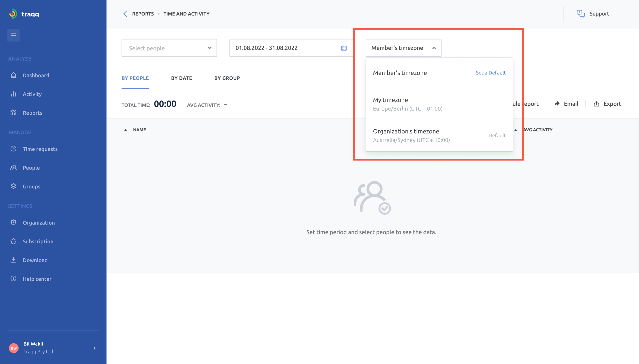
Task: Toggle the hamburger sidebar menu button
Action: (x=14, y=35)
